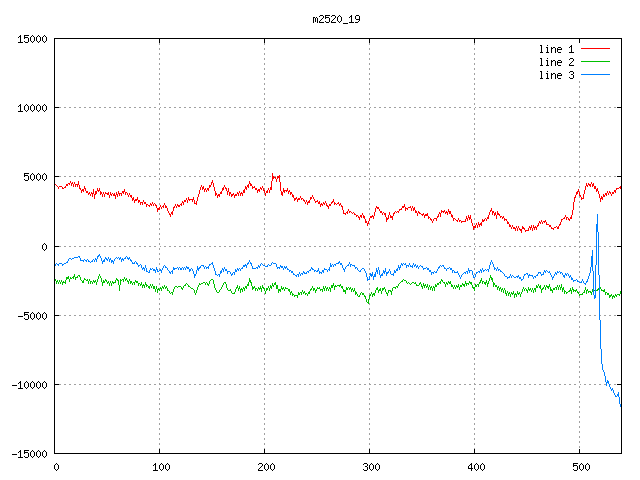Click the y-axis label -15000

click(29, 454)
